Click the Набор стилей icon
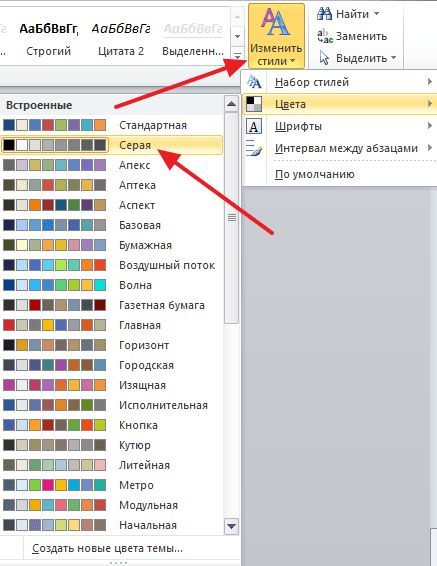The image size is (437, 566). [254, 82]
